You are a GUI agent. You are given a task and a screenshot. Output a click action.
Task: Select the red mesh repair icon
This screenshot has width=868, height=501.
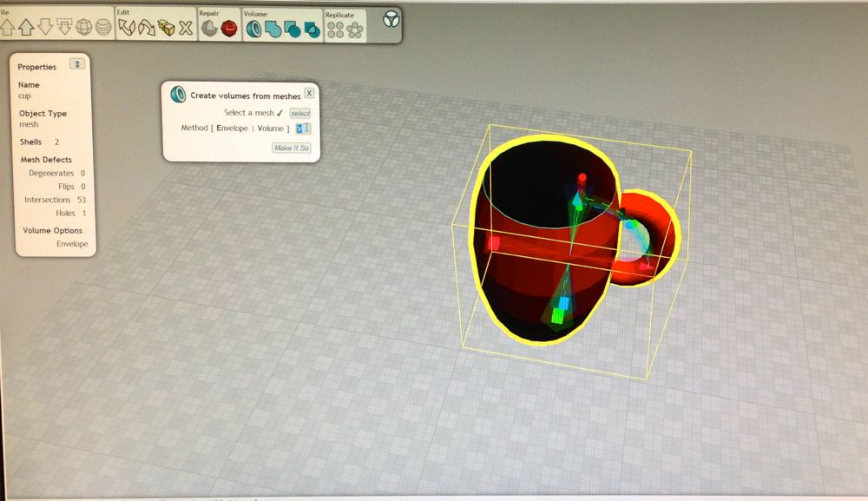[x=229, y=30]
